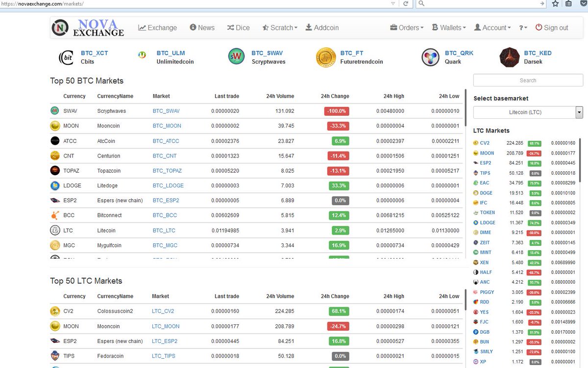Open the Addcoin page
The image size is (588, 368).
click(322, 27)
